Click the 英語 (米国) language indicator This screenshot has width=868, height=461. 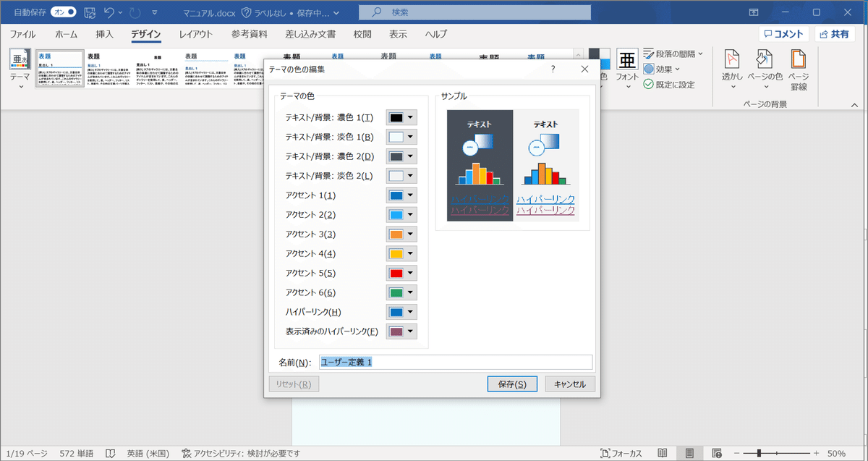click(x=150, y=453)
